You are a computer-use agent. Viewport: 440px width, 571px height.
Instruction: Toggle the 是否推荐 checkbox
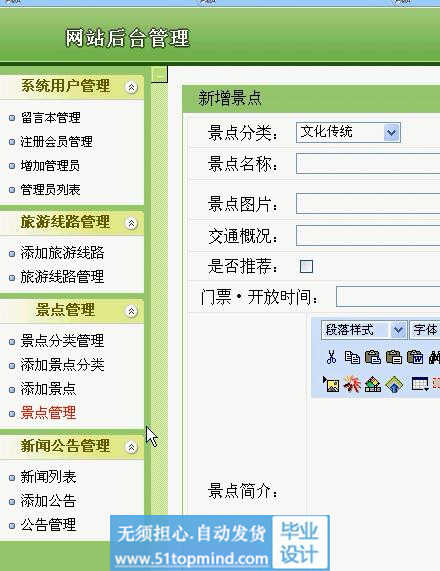click(306, 266)
